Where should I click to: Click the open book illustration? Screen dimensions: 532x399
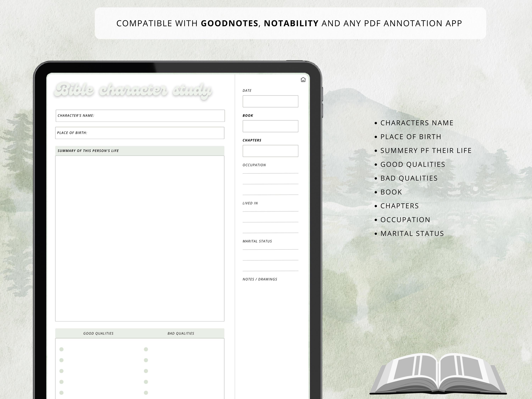tap(438, 373)
